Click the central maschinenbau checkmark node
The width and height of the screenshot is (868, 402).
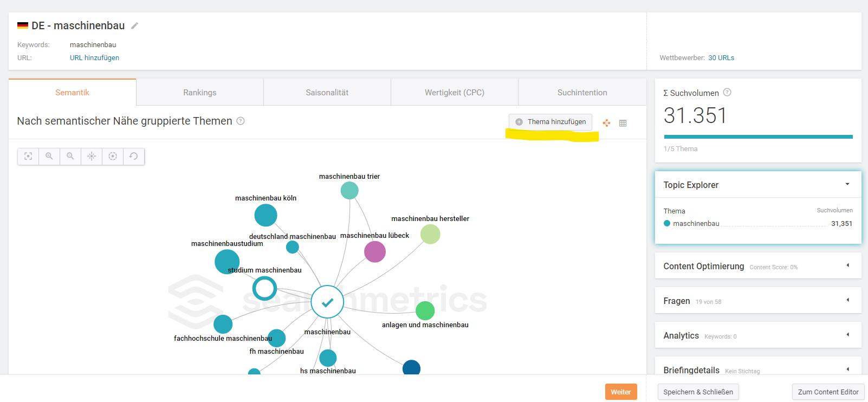pos(327,302)
